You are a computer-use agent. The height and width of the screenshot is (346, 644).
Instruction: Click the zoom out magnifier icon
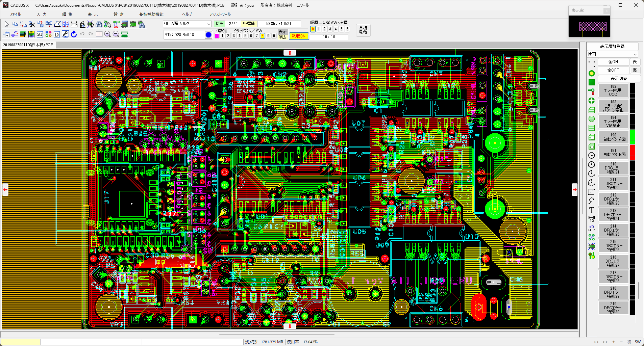116,34
